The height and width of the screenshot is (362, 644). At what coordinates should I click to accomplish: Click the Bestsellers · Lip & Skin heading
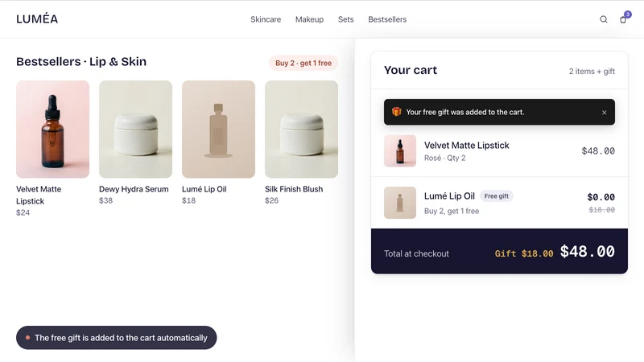pos(81,62)
